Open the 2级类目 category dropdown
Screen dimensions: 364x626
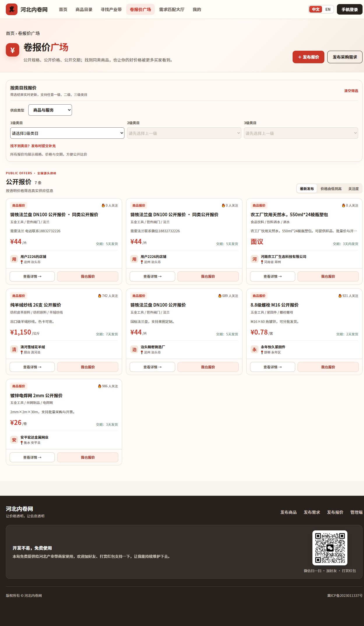(184, 133)
